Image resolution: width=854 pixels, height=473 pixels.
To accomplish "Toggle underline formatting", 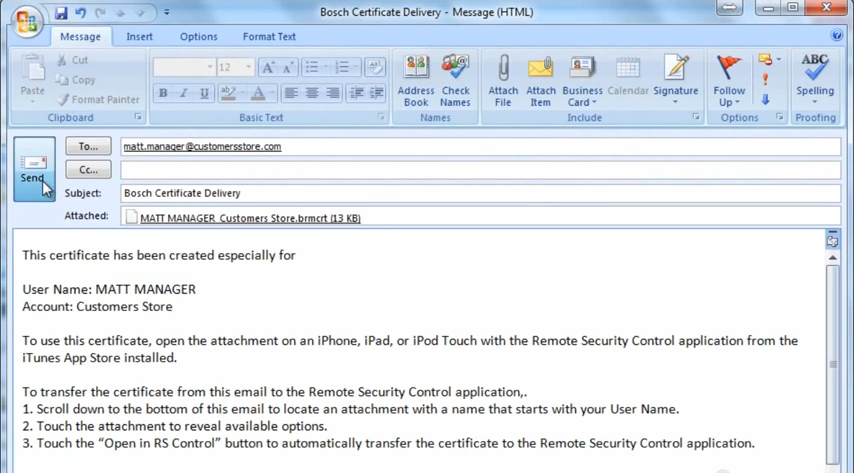I will pyautogui.click(x=204, y=93).
